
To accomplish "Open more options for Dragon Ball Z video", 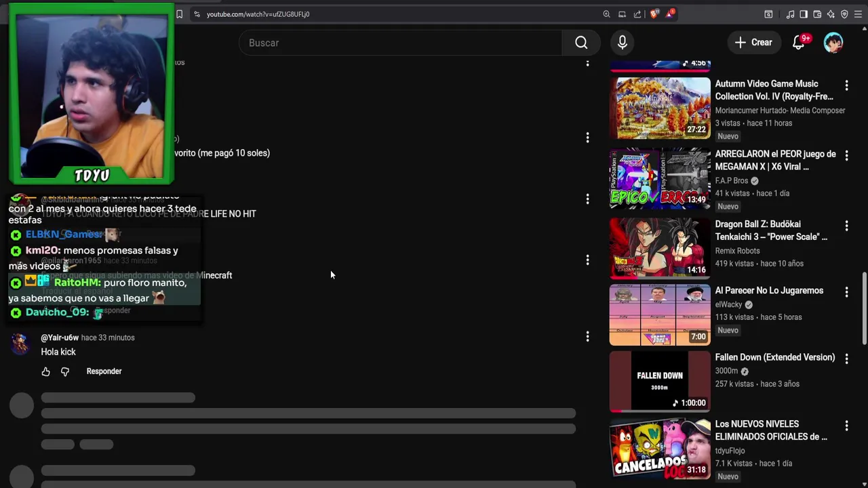I will click(846, 226).
